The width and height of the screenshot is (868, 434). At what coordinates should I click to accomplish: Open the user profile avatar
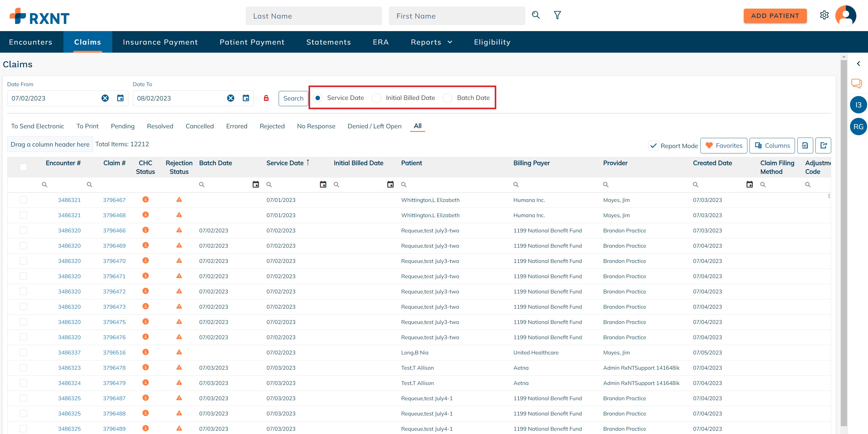tap(846, 16)
